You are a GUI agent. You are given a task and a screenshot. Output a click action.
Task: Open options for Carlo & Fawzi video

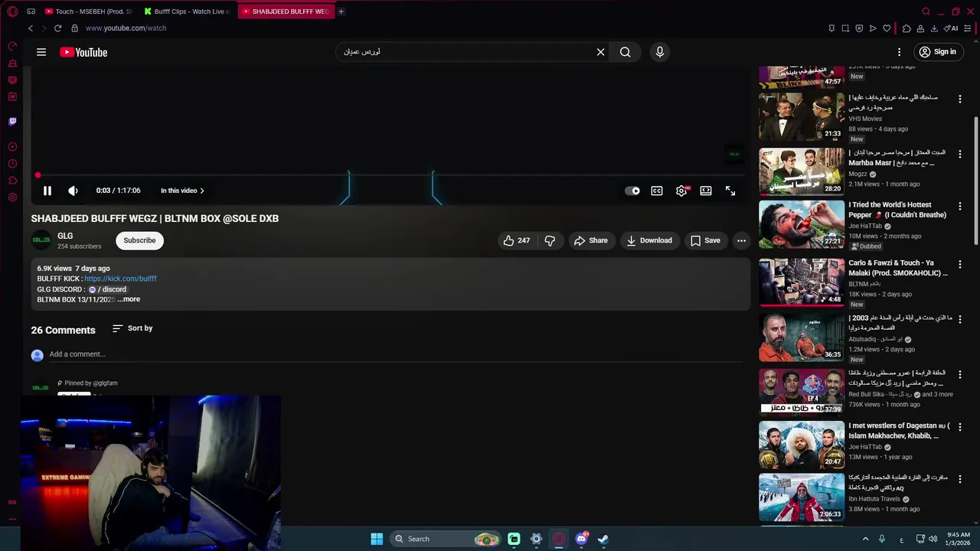point(960,264)
